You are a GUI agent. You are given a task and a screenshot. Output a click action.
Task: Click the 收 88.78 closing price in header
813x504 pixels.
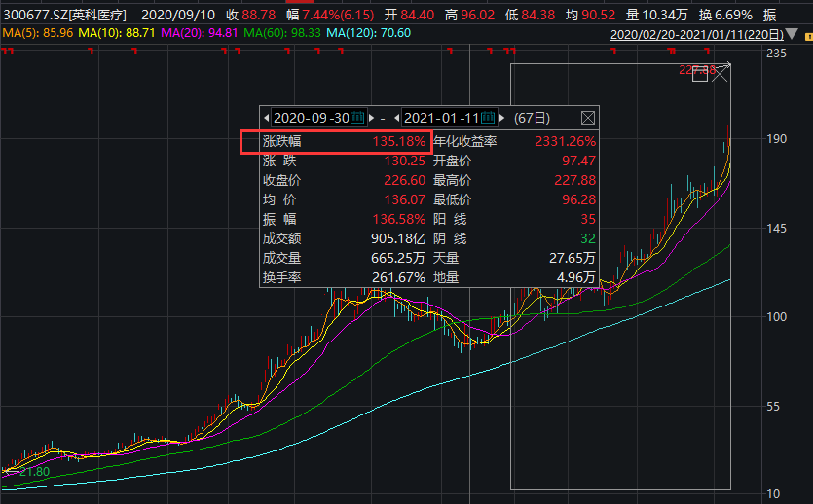pos(251,15)
